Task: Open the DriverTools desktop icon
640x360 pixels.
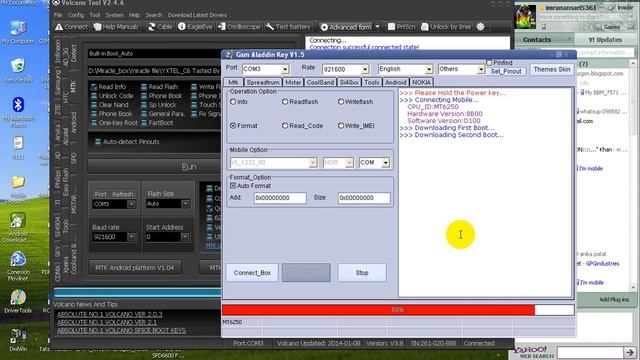Action: pos(18,301)
